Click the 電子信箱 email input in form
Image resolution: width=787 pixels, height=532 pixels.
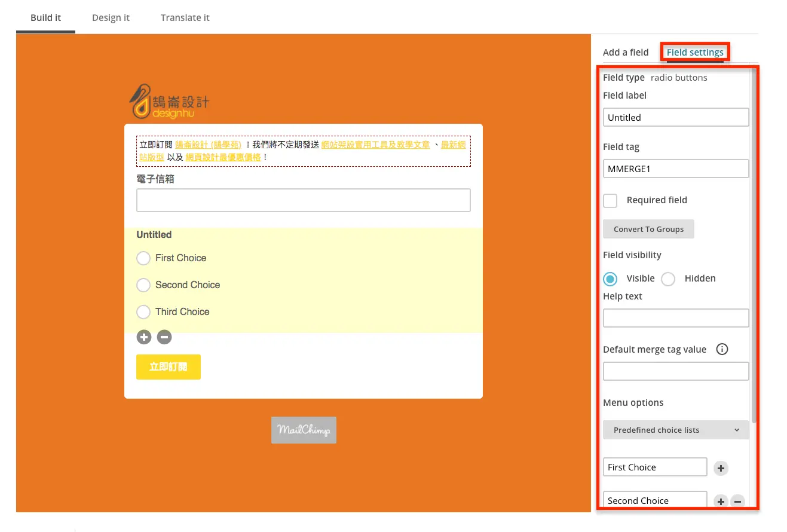click(303, 200)
